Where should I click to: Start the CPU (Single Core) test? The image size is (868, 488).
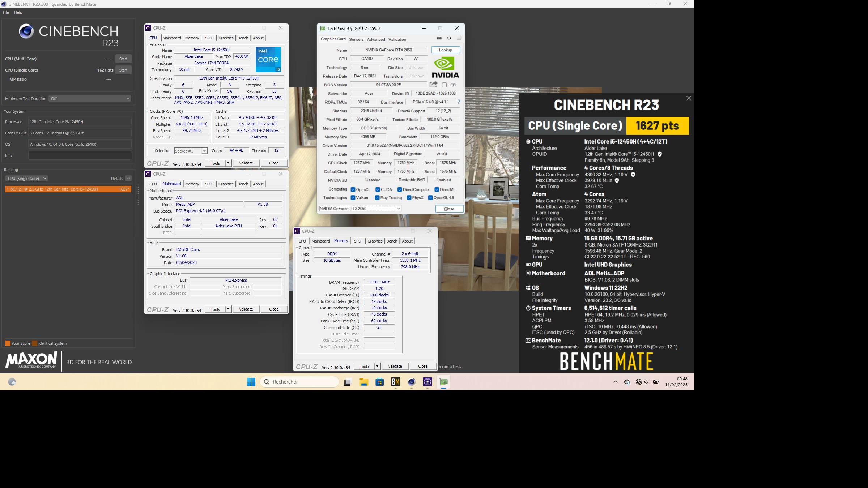[x=123, y=70]
